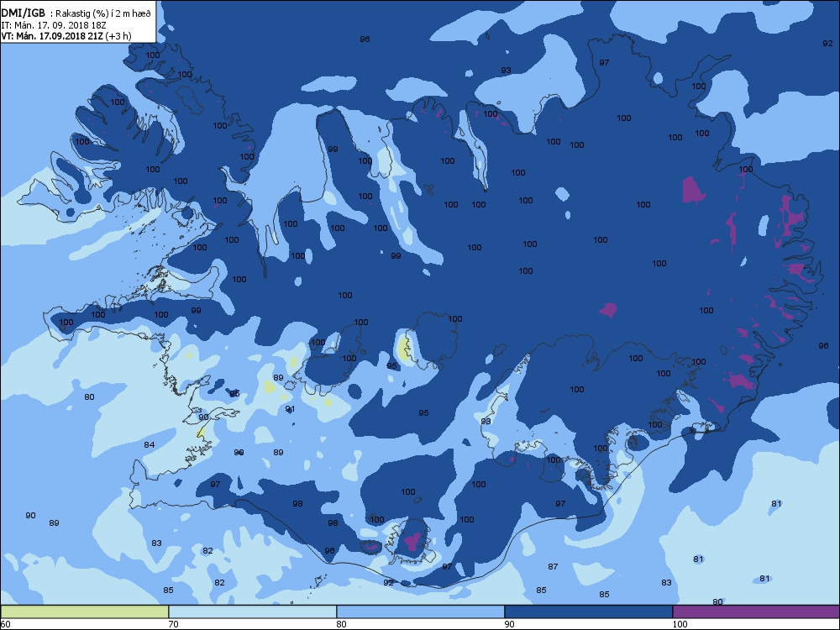Screen dimensions: 840x630
Task: Click the yellow-green 60–70 legend color band
Action: tap(85, 612)
